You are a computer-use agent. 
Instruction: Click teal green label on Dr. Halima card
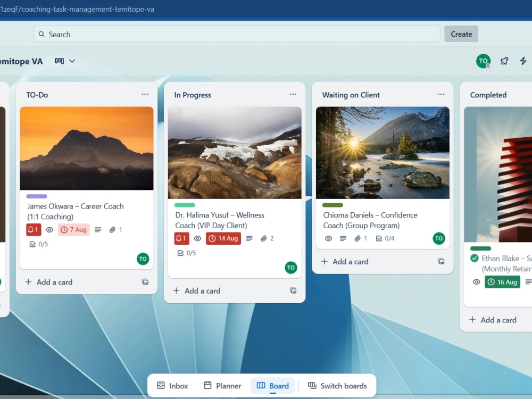(185, 205)
